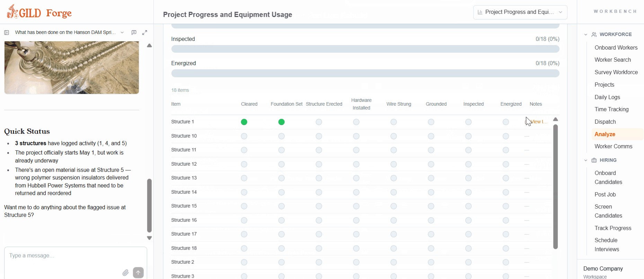Open Onboard Workers page

coord(616,48)
